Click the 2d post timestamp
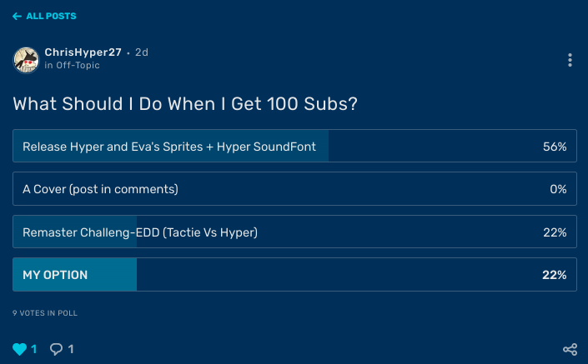Screen dimensions: 588x364 click(142, 52)
